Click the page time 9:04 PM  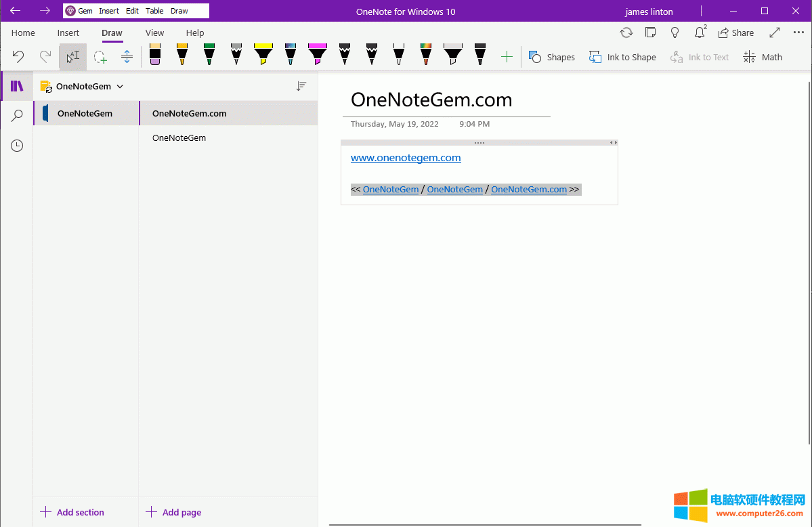[474, 124]
